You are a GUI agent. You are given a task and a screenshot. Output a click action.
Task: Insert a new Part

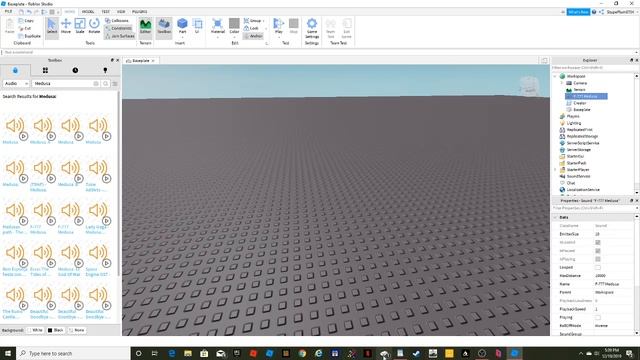click(x=182, y=24)
